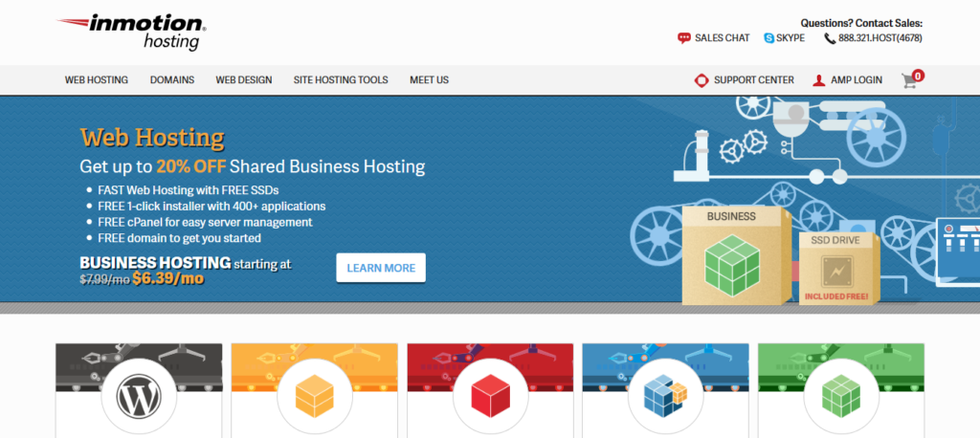
Task: Click the LEARN MORE button
Action: coord(381,268)
